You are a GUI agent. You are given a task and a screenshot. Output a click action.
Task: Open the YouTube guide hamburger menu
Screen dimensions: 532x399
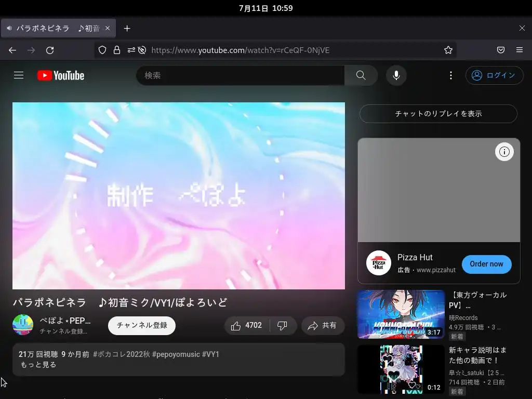pyautogui.click(x=19, y=75)
